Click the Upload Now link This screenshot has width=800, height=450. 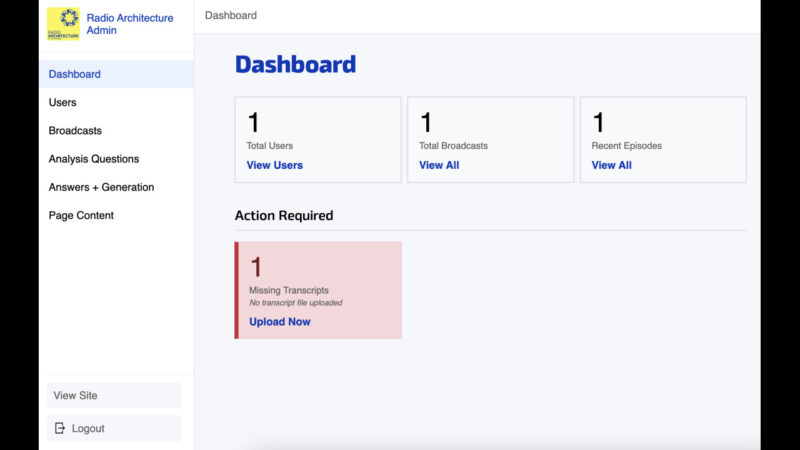tap(280, 322)
